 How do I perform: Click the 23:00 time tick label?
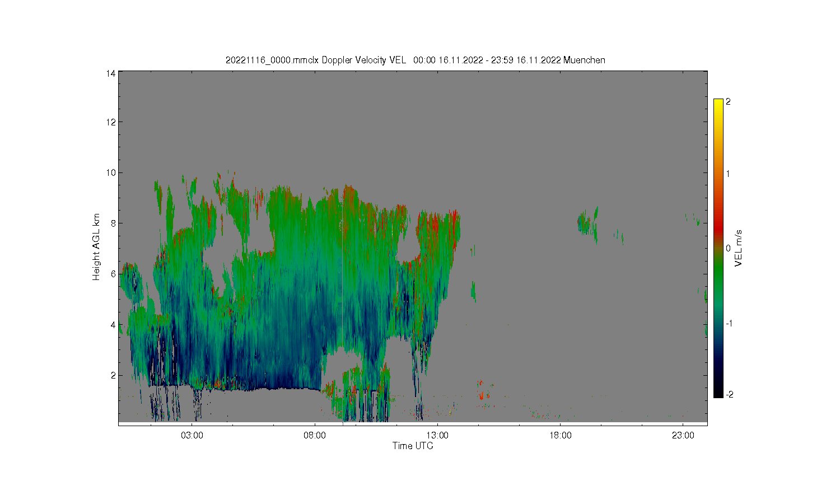[x=683, y=436]
